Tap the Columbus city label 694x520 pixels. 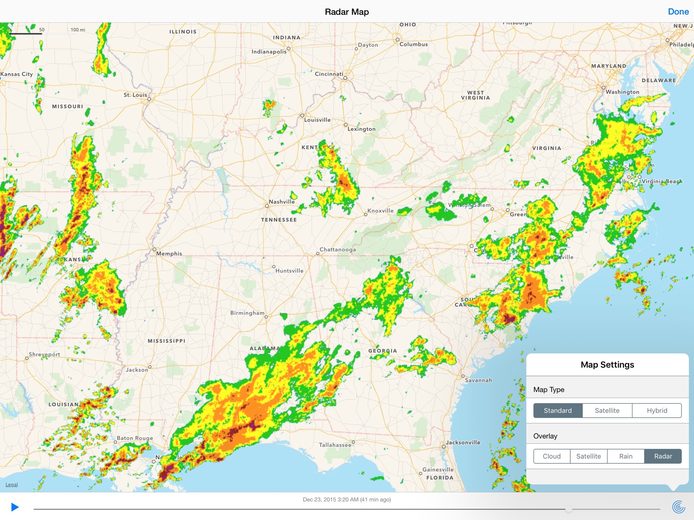tap(414, 44)
